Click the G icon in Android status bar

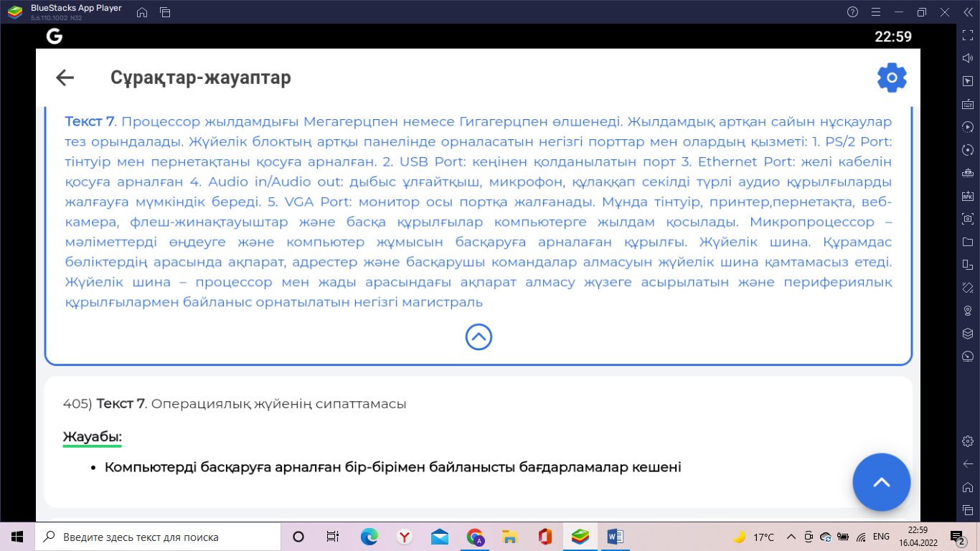(55, 37)
